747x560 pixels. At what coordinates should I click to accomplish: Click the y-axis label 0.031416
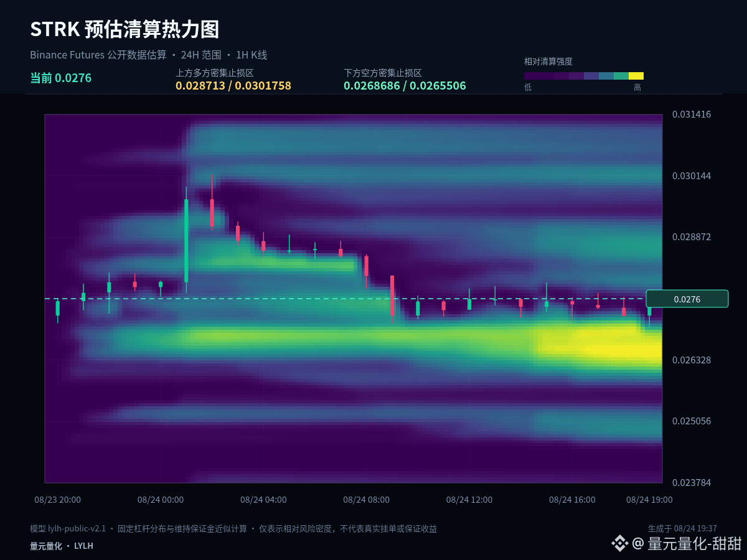pos(691,114)
